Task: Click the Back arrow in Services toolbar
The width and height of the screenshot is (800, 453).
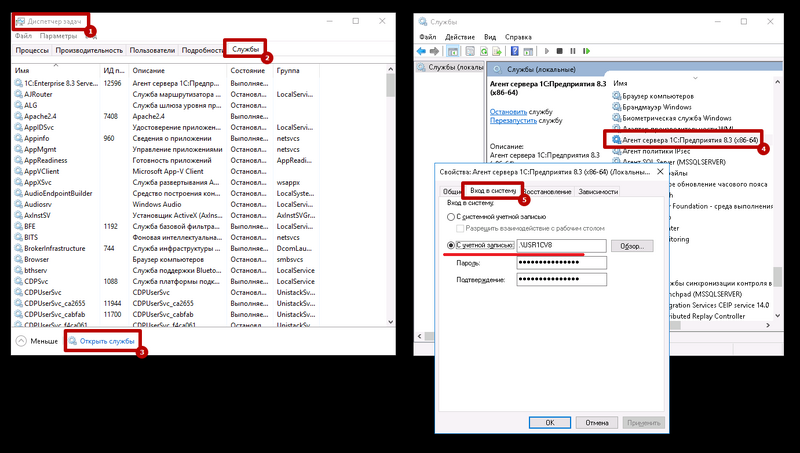Action: pyautogui.click(x=421, y=51)
